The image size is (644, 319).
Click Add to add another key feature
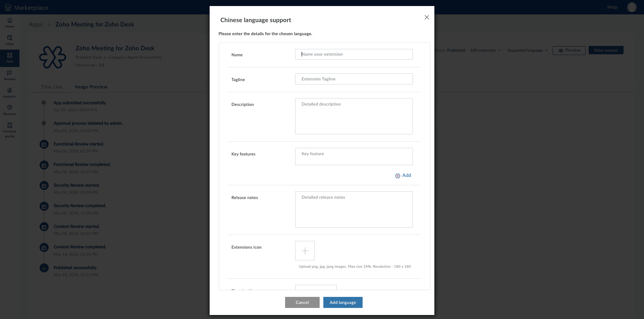pyautogui.click(x=403, y=175)
